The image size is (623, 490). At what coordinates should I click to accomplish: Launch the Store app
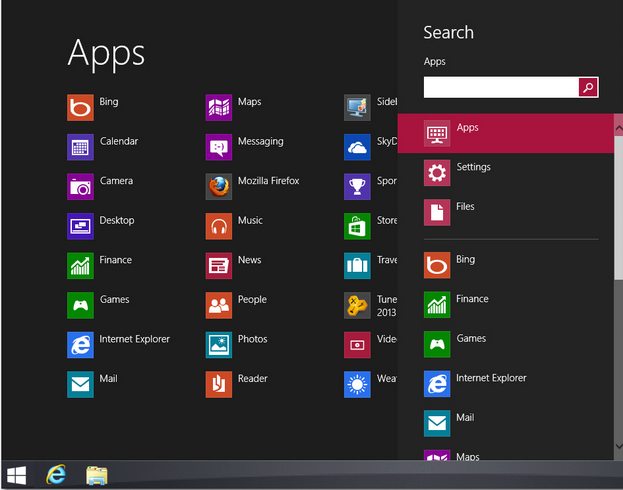(x=357, y=226)
